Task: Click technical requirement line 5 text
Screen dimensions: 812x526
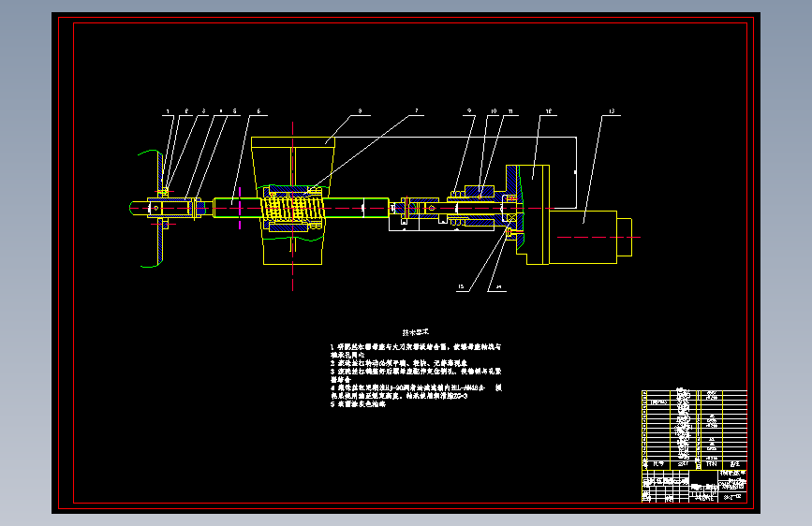Action: (358, 404)
